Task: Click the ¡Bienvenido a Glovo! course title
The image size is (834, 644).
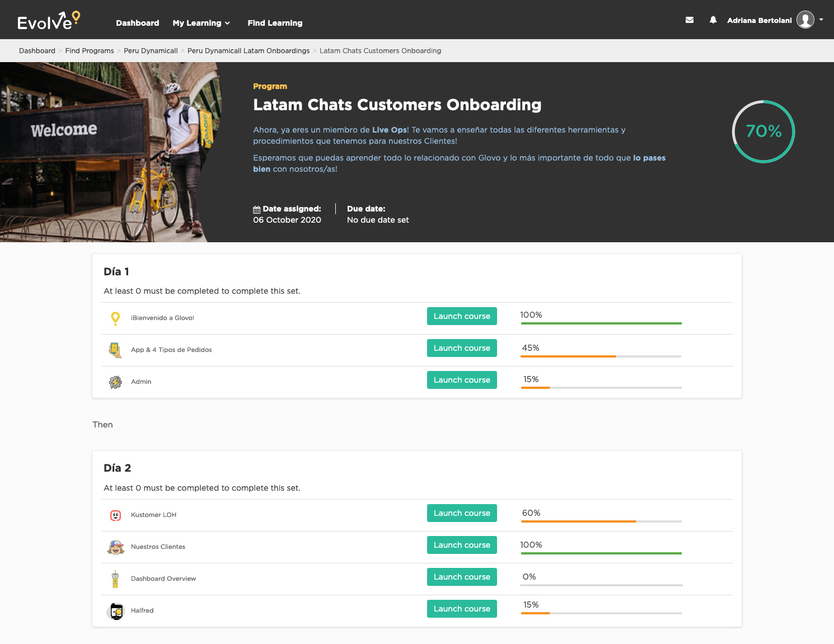Action: pyautogui.click(x=162, y=318)
